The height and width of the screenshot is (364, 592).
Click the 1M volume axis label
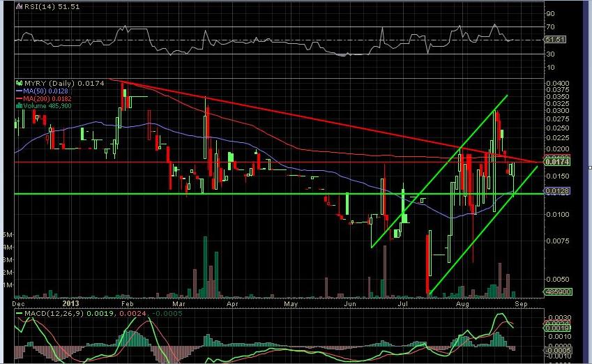point(8,285)
